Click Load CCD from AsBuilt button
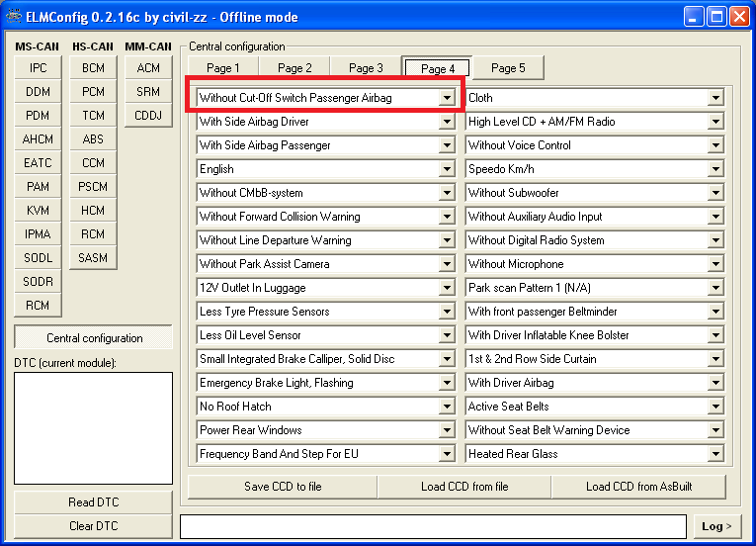Screen dimensions: 756x546 point(638,487)
